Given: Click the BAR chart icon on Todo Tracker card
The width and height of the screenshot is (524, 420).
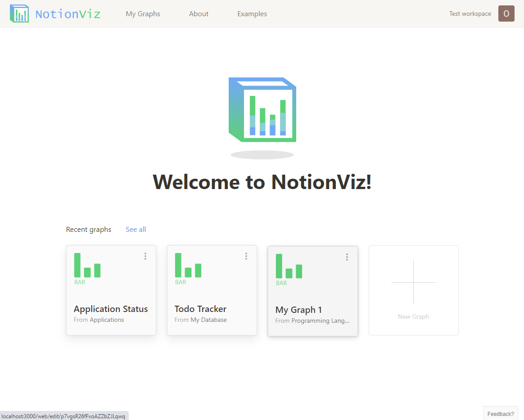Looking at the screenshot, I should pyautogui.click(x=188, y=266).
